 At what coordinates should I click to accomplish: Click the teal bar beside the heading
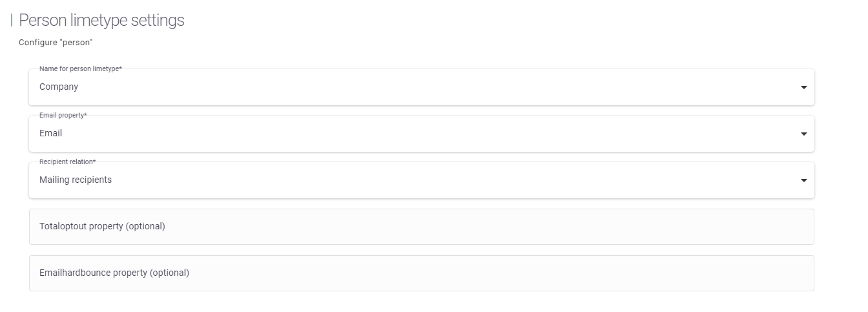tap(12, 21)
